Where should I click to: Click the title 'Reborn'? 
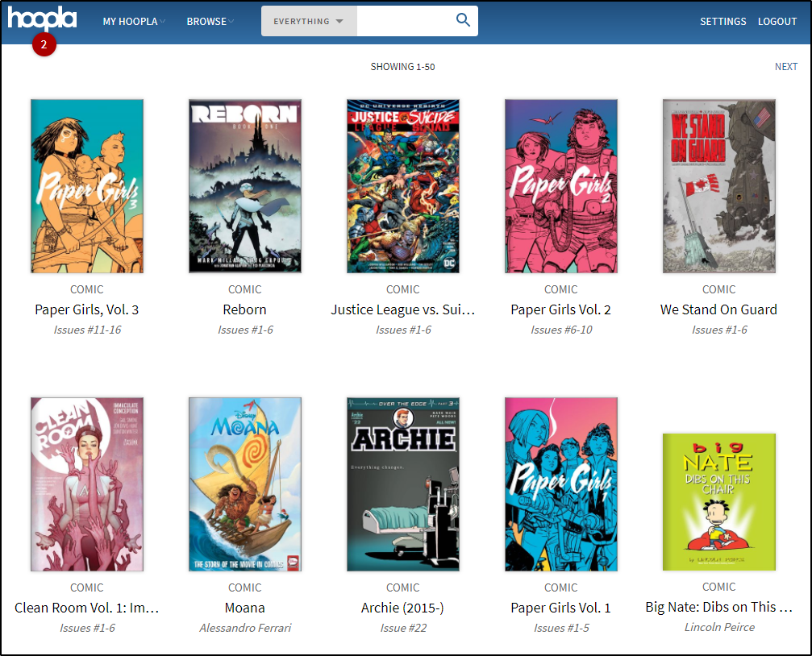[x=245, y=309]
